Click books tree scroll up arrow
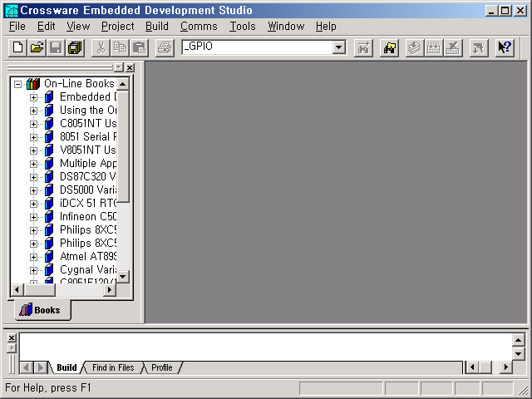The height and width of the screenshot is (399, 532). (122, 84)
